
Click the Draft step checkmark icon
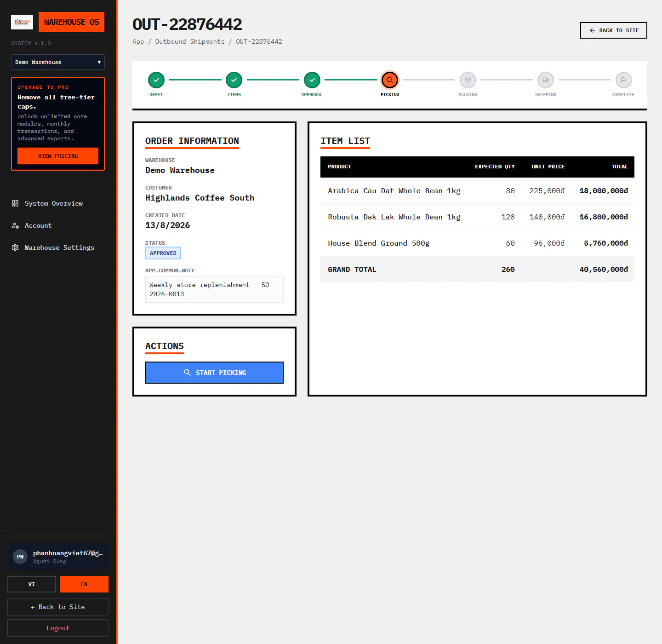156,80
